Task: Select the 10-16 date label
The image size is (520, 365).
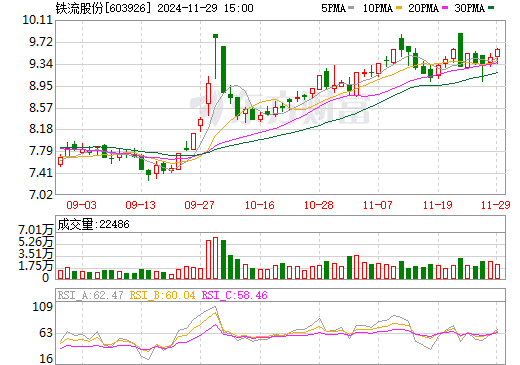Action: [259, 205]
